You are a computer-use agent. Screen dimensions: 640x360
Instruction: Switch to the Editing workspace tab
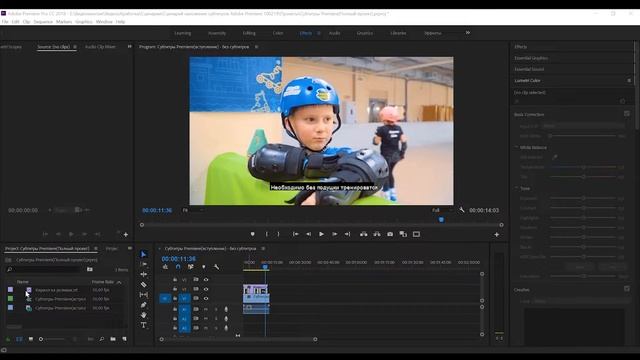pyautogui.click(x=249, y=33)
